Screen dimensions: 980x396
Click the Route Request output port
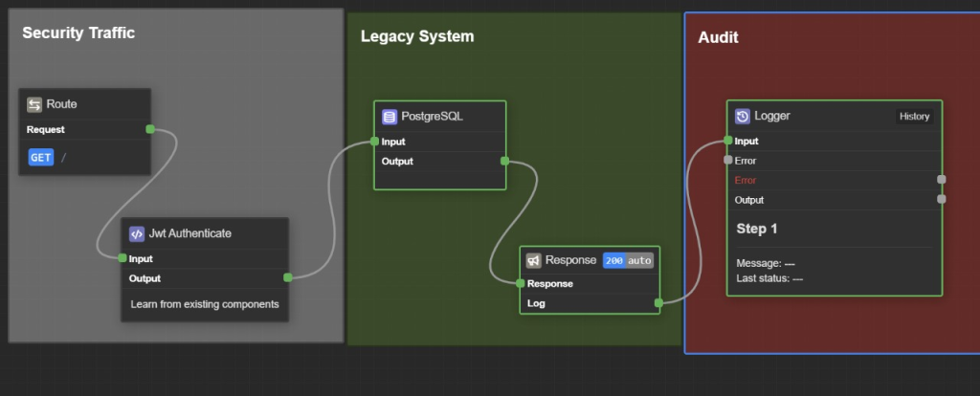point(150,129)
